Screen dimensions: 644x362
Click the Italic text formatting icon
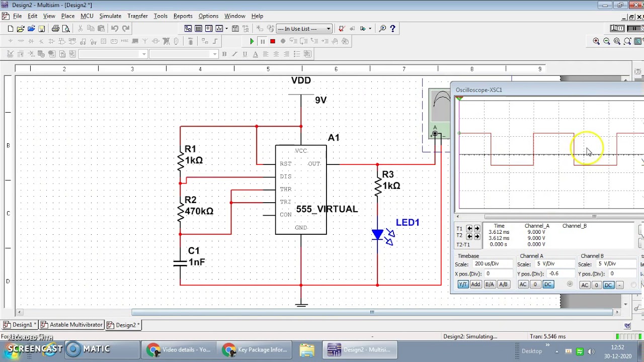click(234, 54)
